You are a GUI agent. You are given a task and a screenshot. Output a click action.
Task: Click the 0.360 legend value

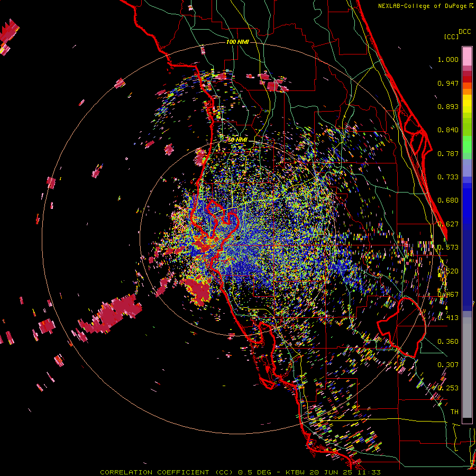click(448, 342)
